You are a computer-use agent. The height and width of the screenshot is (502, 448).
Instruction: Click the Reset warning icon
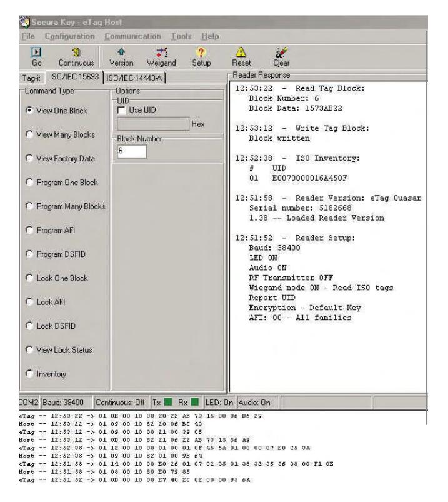(x=241, y=52)
